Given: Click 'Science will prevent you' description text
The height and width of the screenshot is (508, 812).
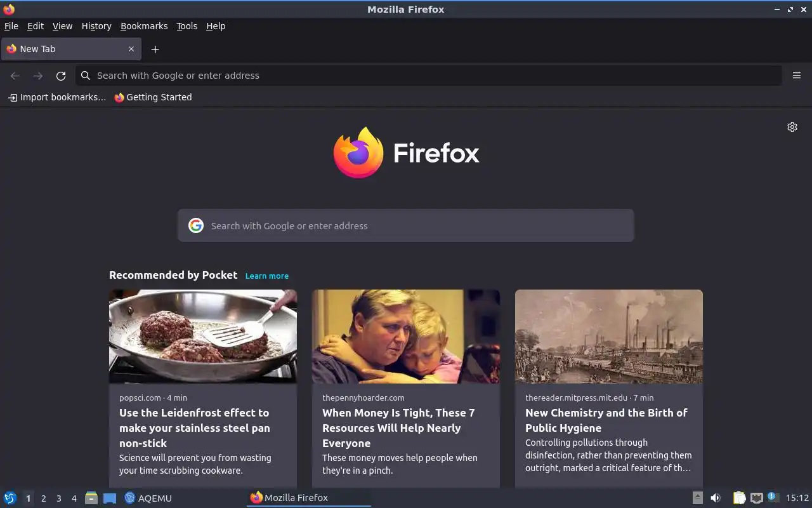Looking at the screenshot, I should pos(195,464).
